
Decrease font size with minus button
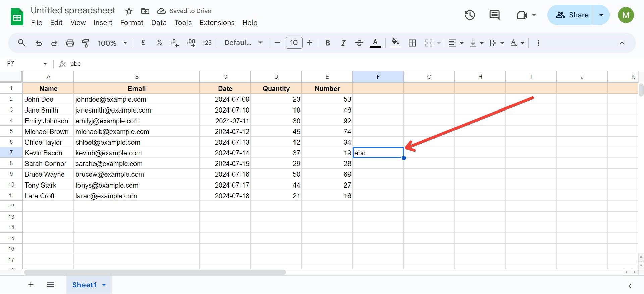[x=278, y=43]
